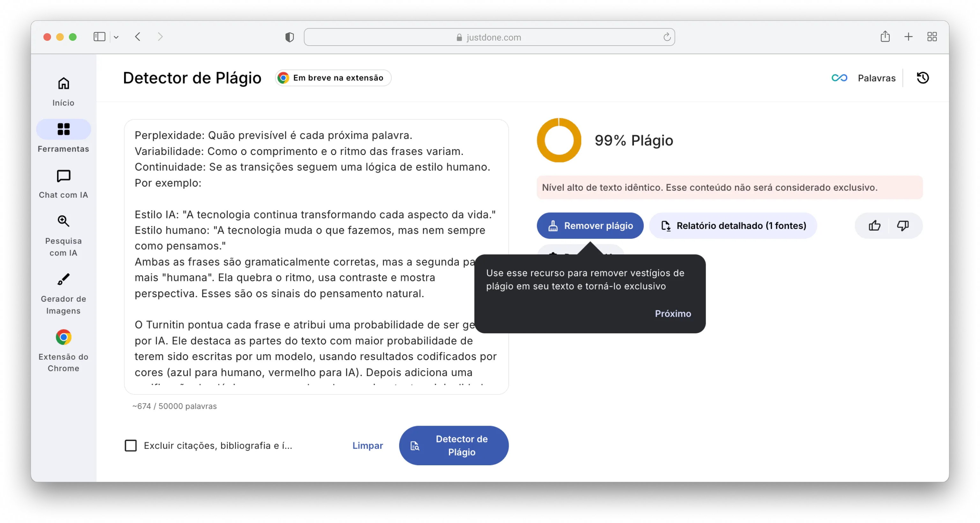This screenshot has width=980, height=523.
Task: Show Safari tab overview grid
Action: 932,37
